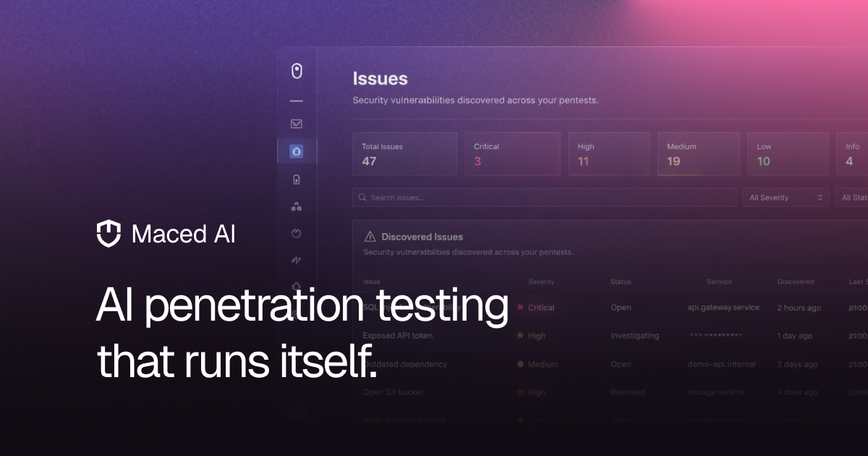This screenshot has height=456, width=868.
Task: Sort by the Severity column header
Action: point(541,282)
